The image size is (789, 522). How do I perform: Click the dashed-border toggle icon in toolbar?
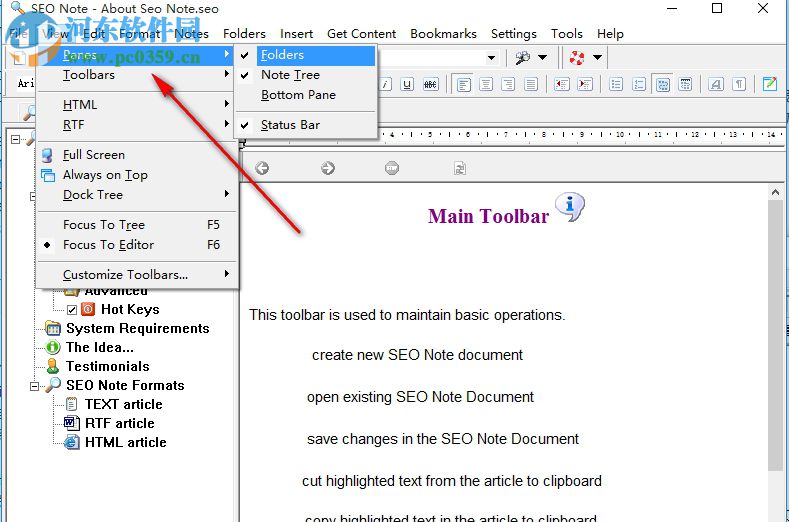click(663, 84)
